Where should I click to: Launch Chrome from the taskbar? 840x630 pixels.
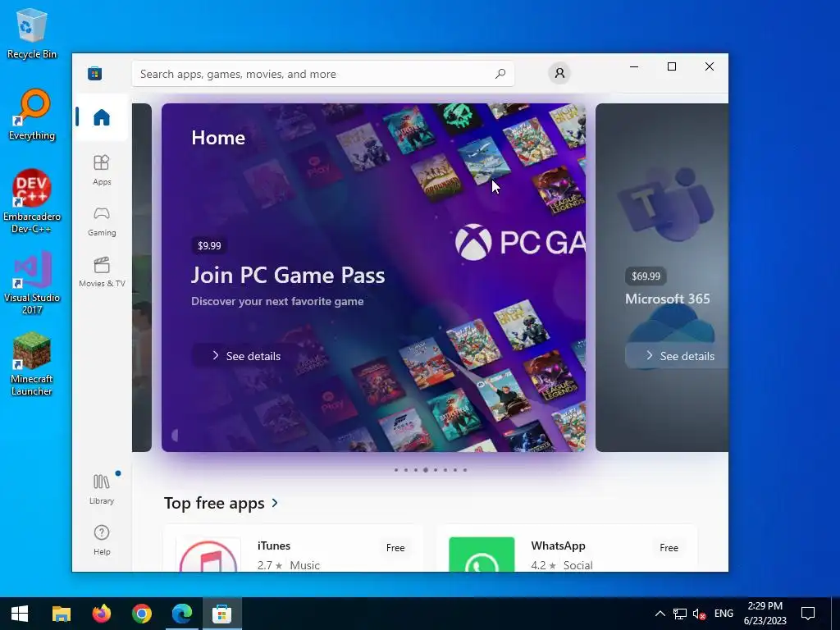coord(141,614)
